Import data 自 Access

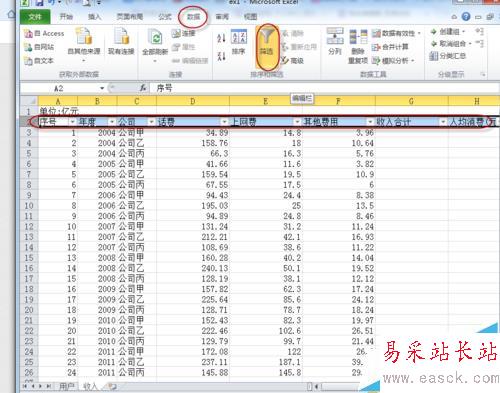[44, 33]
